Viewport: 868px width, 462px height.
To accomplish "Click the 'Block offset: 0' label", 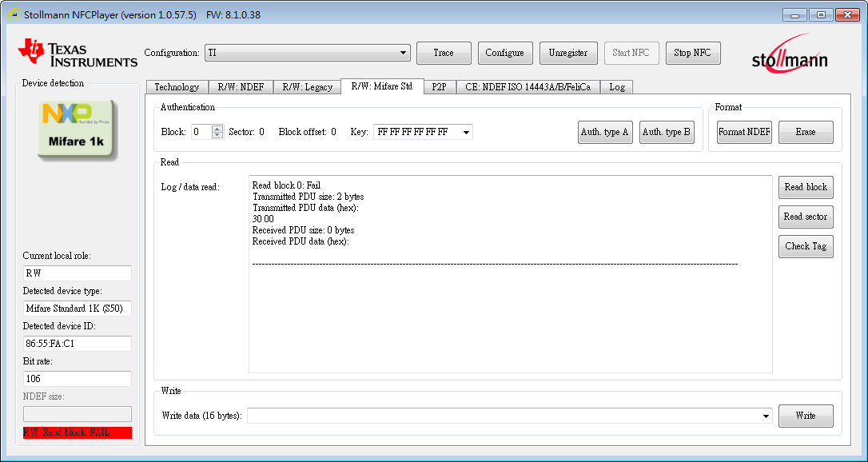I will tap(307, 132).
